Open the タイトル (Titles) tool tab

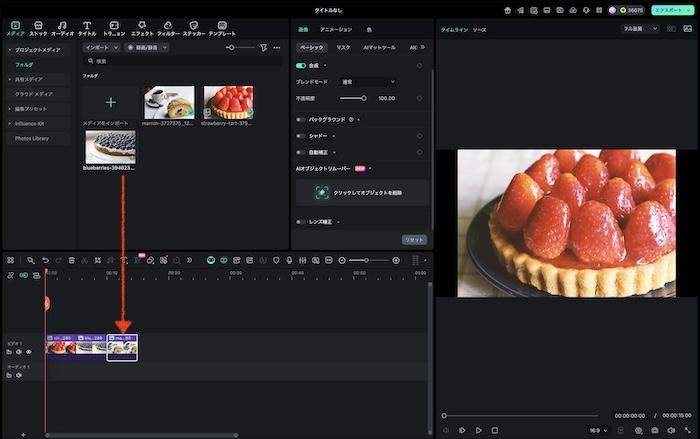[x=87, y=28]
